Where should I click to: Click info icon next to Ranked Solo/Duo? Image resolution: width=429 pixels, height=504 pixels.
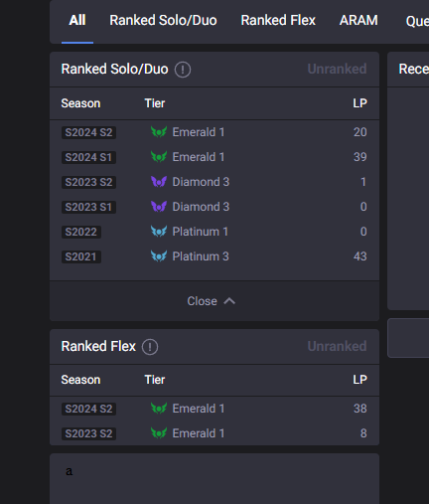(x=183, y=70)
